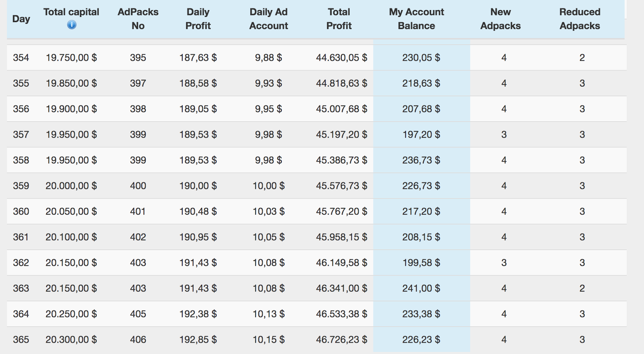The width and height of the screenshot is (644, 354).
Task: Click the New Adpacks column header
Action: click(501, 19)
